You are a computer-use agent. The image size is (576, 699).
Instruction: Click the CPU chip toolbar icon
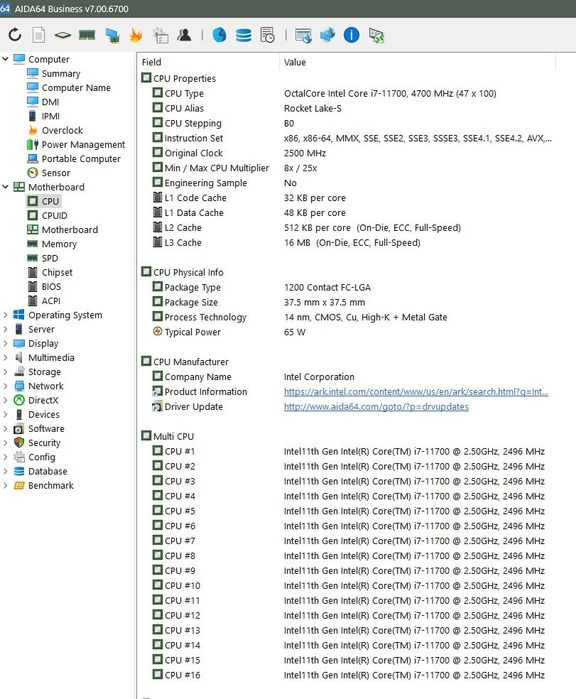point(63,35)
